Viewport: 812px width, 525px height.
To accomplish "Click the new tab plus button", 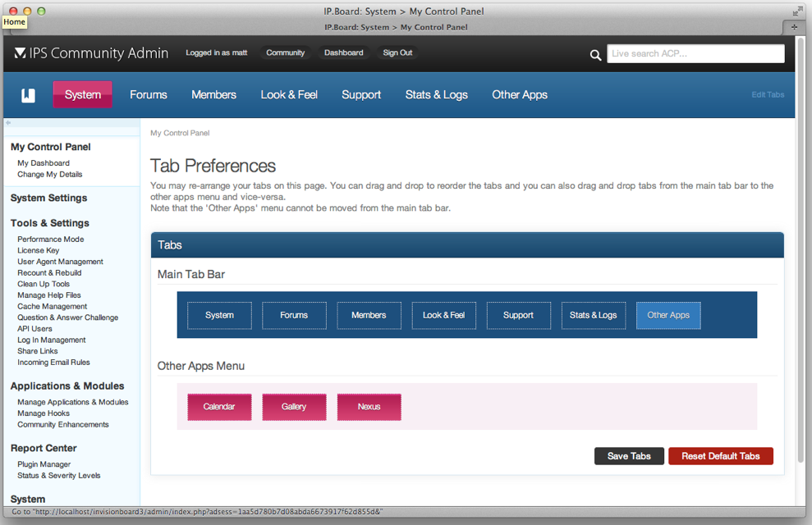I will [x=795, y=27].
